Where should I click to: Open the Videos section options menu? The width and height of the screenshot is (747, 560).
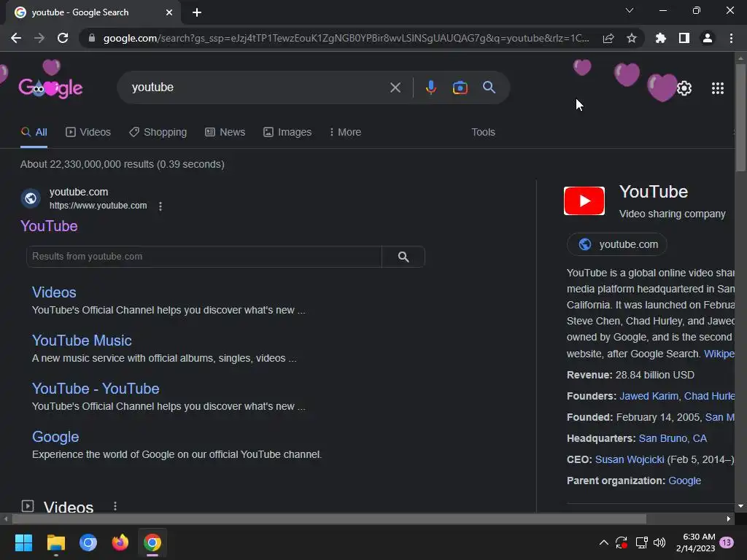115,506
